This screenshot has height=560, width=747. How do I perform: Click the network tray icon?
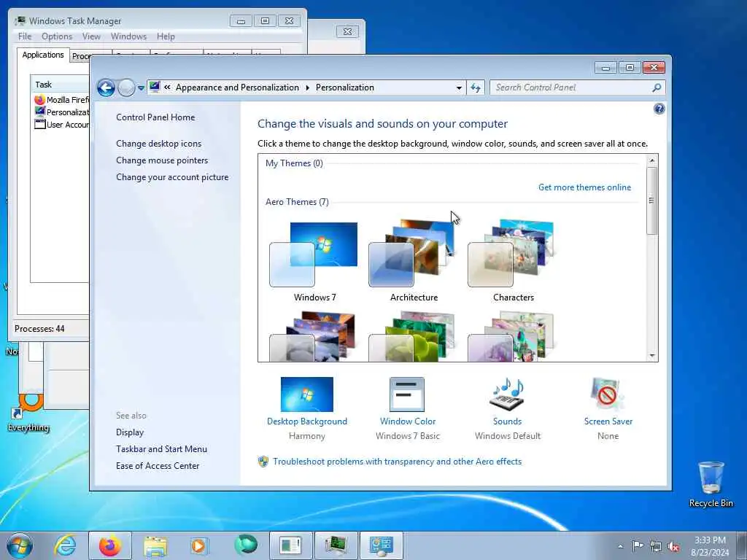point(656,546)
